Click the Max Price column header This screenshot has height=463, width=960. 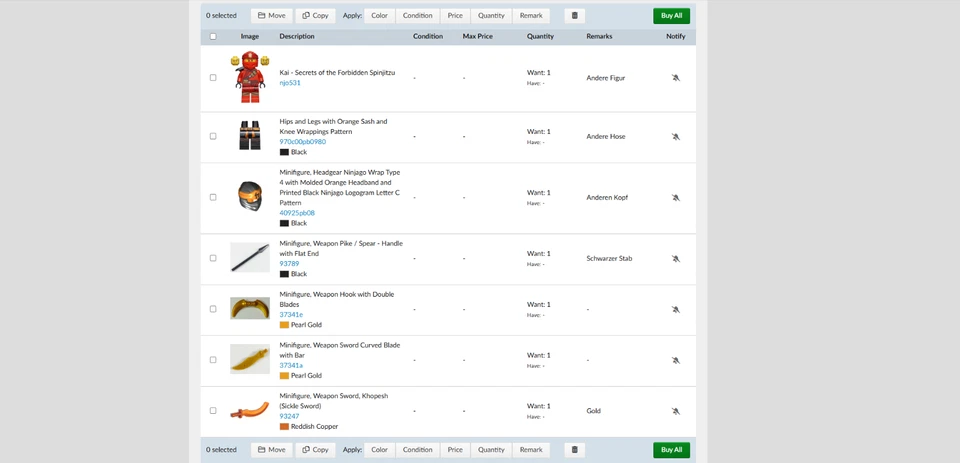478,36
